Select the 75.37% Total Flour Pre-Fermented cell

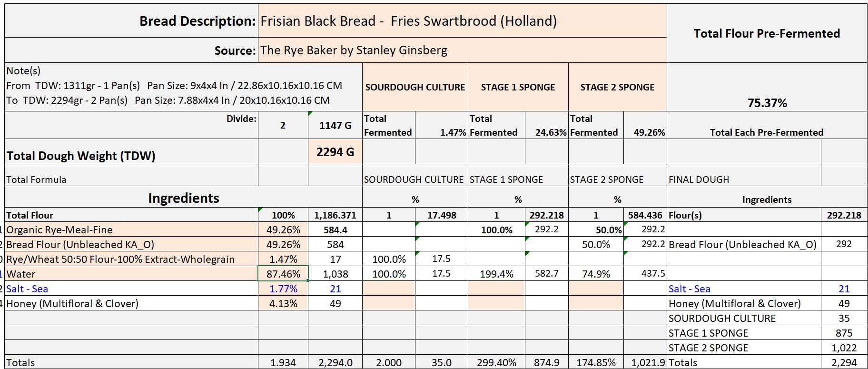767,103
